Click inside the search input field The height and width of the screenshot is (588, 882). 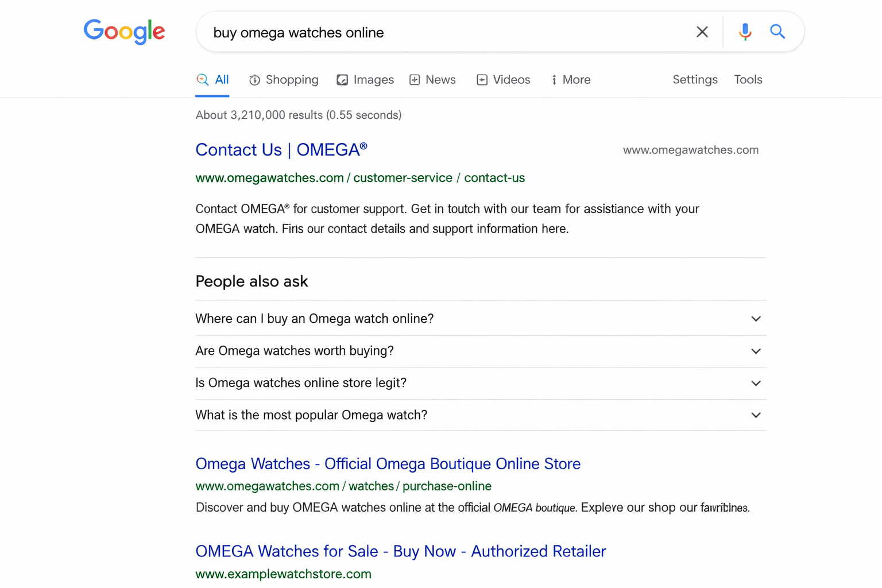pos(402,32)
